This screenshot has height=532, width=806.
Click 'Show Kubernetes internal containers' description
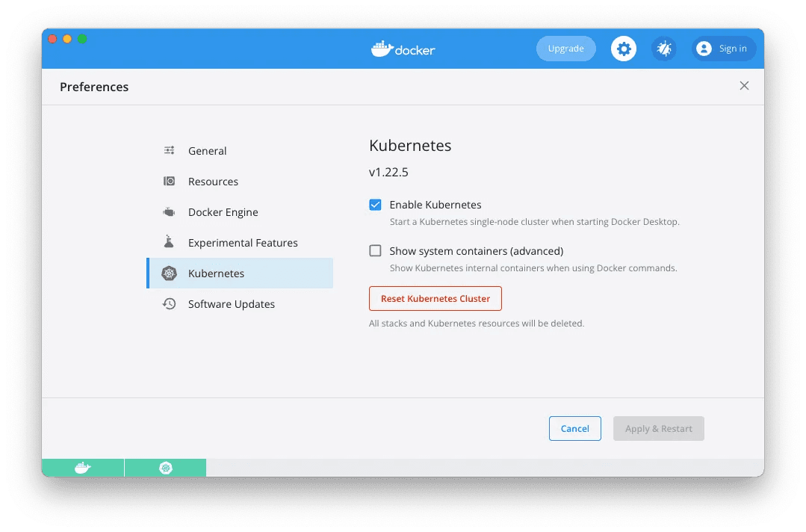[533, 267]
